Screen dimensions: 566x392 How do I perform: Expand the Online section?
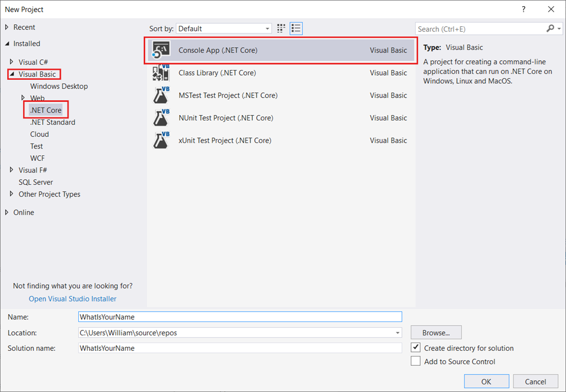pos(7,212)
